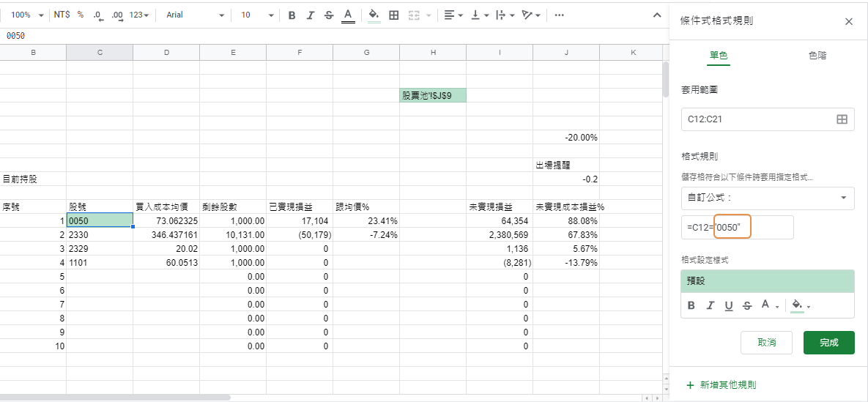The width and height of the screenshot is (868, 402).
Task: Open the 100% zoom dropdown
Action: 27,15
